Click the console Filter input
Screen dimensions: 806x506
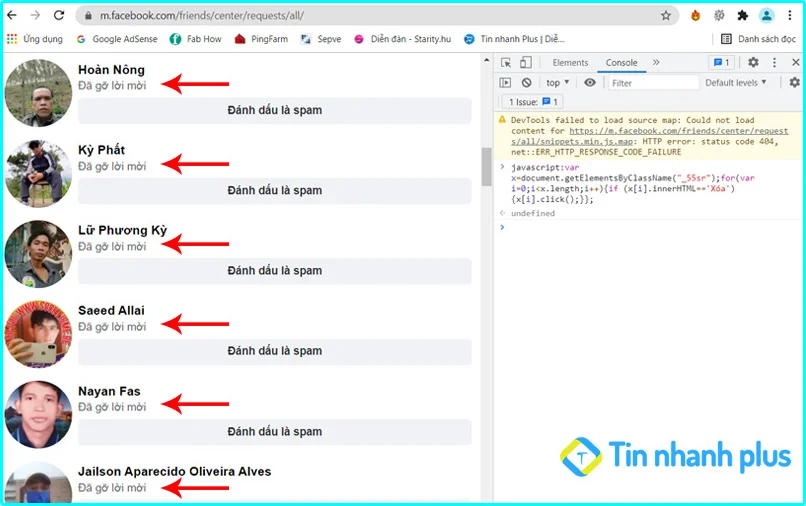coord(653,83)
